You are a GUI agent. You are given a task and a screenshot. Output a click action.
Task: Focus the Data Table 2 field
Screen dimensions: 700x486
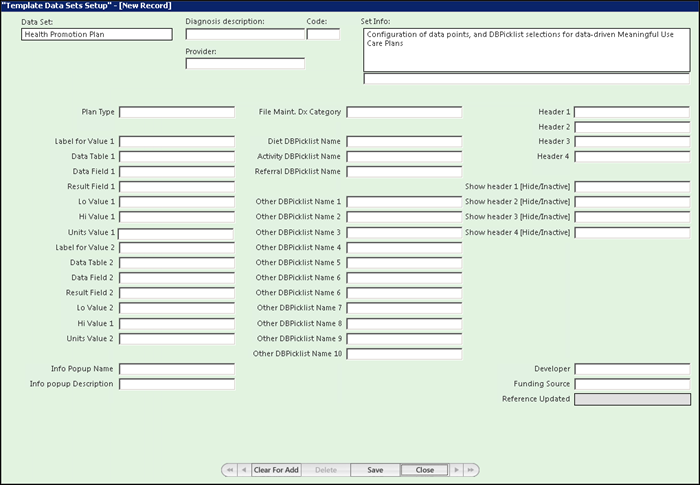point(177,263)
